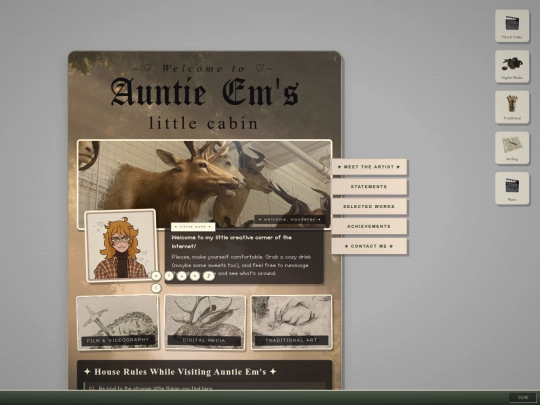Open the Music desktop icon
The height and width of the screenshot is (405, 540).
pos(512,188)
